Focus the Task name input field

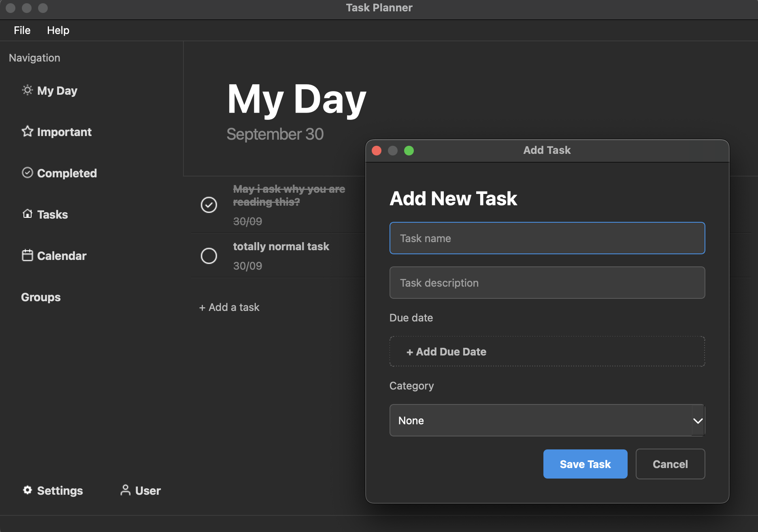coord(547,238)
